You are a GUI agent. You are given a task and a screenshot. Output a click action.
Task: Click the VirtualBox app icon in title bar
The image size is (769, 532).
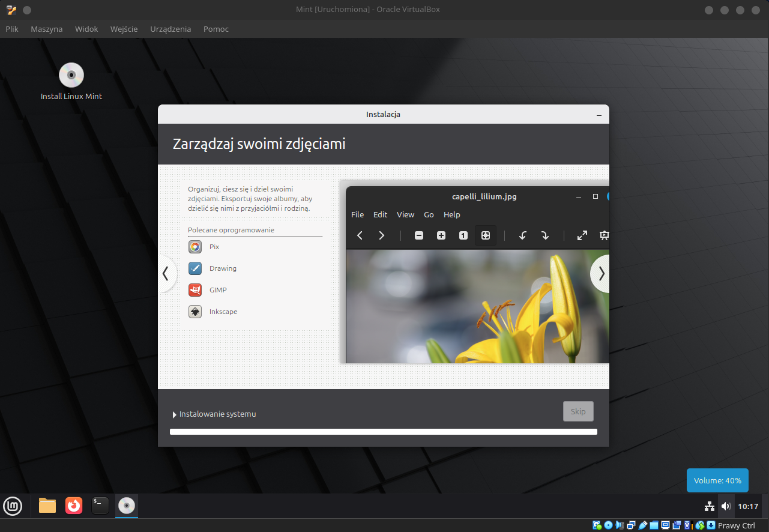click(x=11, y=10)
